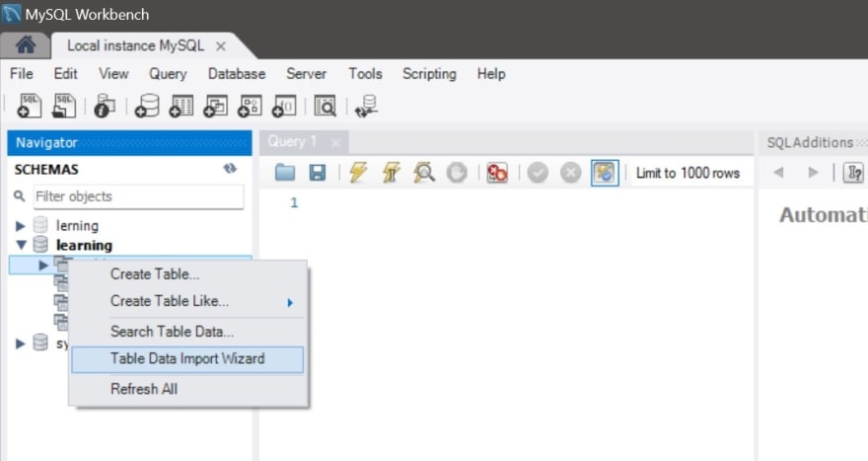Expand the lerning schema
The image size is (868, 461).
click(x=21, y=225)
